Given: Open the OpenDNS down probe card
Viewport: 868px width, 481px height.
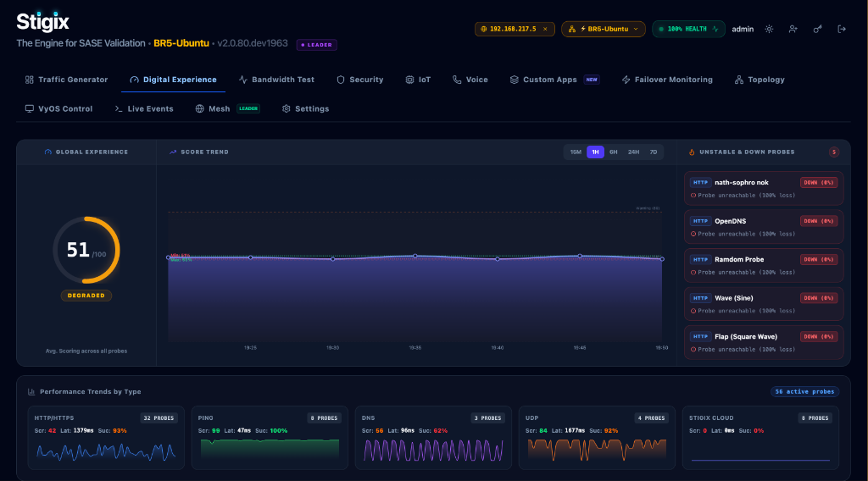Looking at the screenshot, I should coord(764,227).
